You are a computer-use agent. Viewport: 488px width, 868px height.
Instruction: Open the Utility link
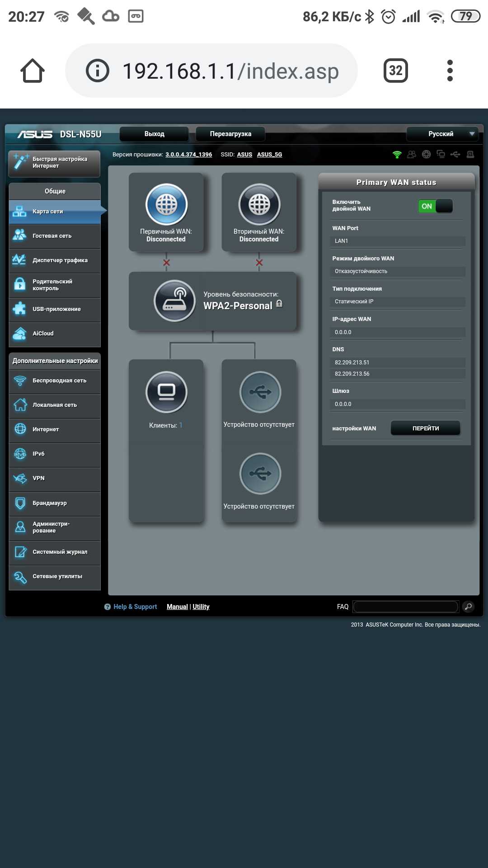click(201, 607)
